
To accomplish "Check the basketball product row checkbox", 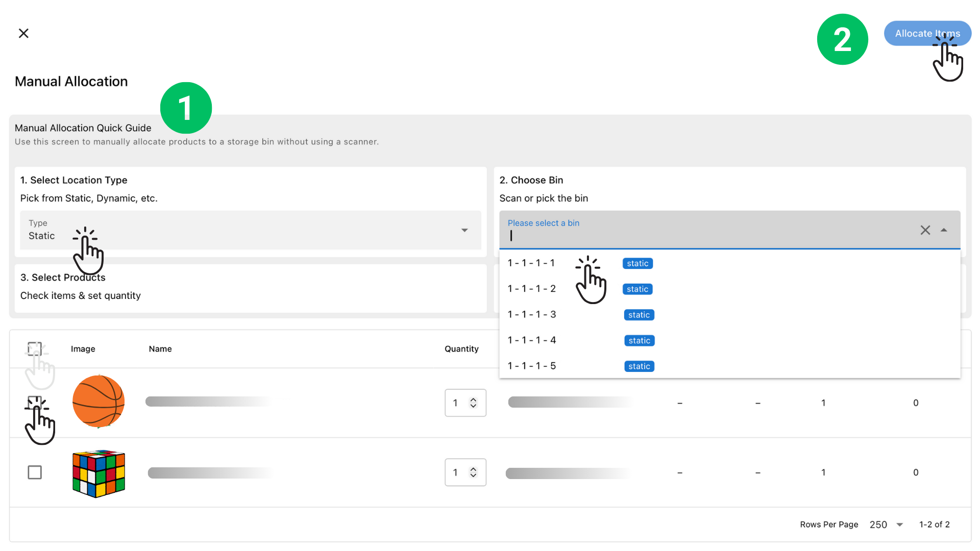I will coord(35,403).
